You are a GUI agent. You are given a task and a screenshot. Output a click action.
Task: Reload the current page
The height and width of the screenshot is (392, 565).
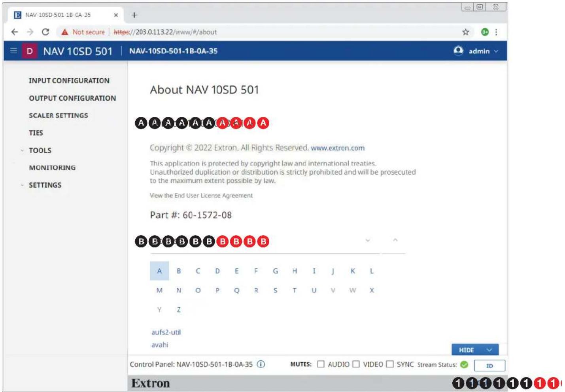pyautogui.click(x=45, y=32)
